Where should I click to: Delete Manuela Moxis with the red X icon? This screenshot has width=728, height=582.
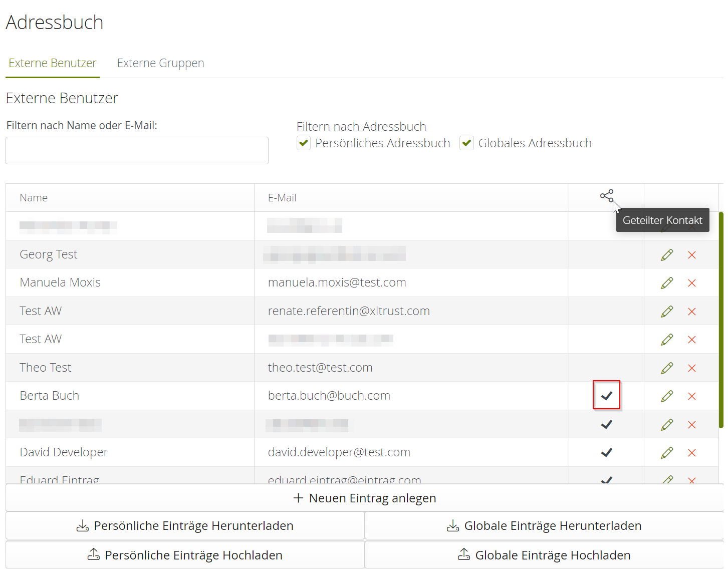point(692,282)
